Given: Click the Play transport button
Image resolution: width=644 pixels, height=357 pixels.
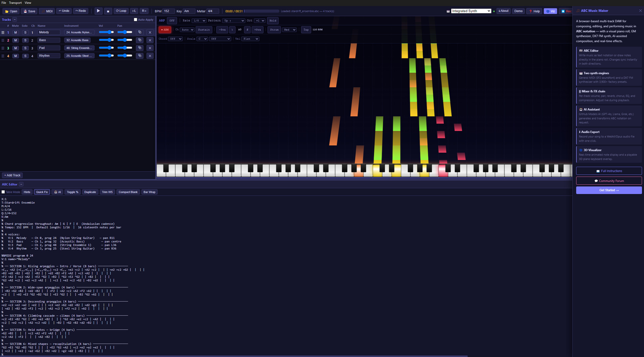Looking at the screenshot, I should pos(98,11).
